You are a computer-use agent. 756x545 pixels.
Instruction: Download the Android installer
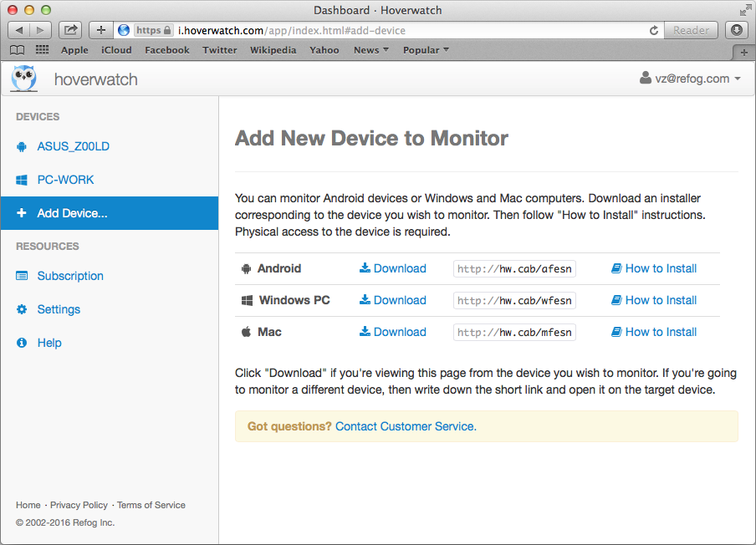(x=393, y=268)
